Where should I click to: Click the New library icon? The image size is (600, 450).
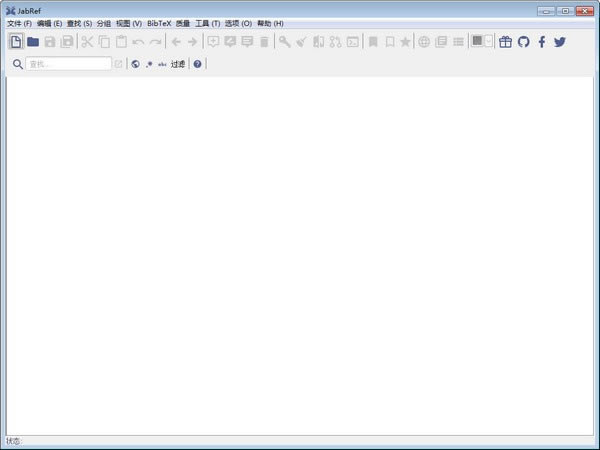coord(16,42)
